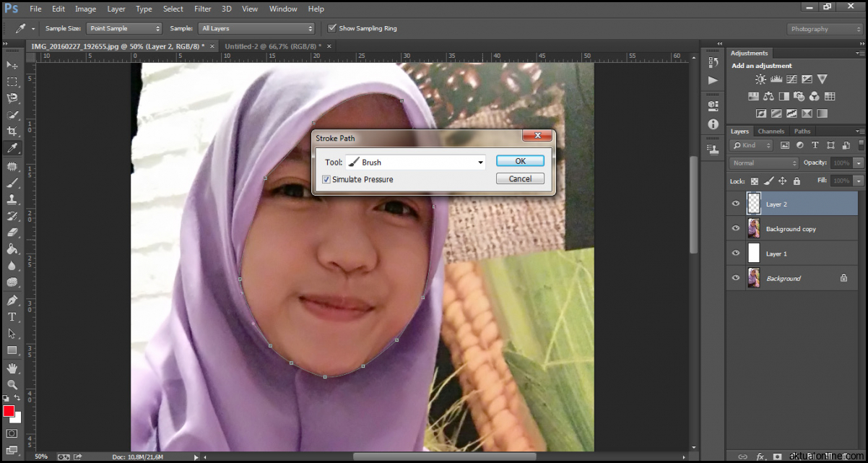Screen dimensions: 868x463
Task: Click the Brightness/Contrast adjustment icon
Action: click(x=760, y=79)
